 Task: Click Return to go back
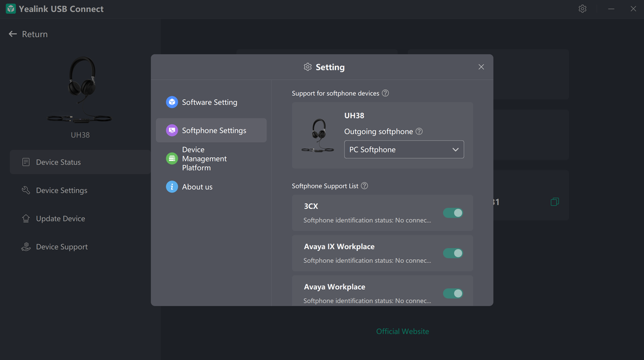(28, 34)
